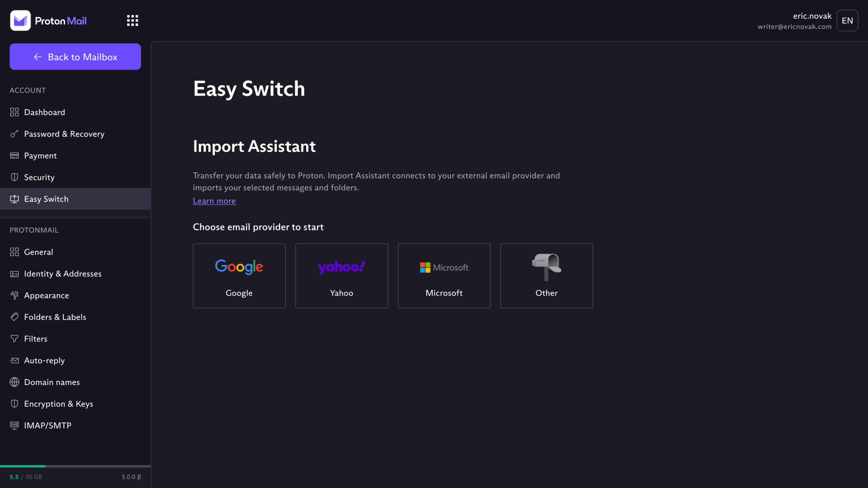Screen dimensions: 868x488
Task: Select Easy Switch in sidebar
Action: coord(75,199)
